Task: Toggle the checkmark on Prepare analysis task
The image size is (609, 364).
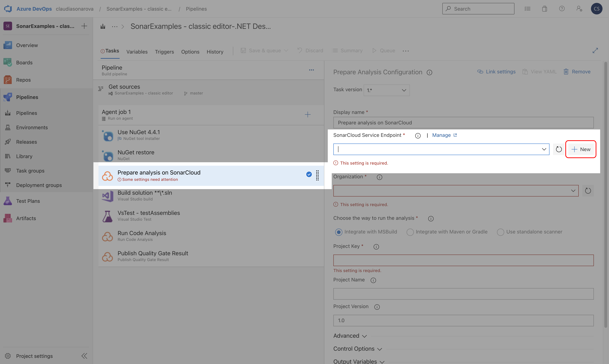Action: tap(309, 174)
